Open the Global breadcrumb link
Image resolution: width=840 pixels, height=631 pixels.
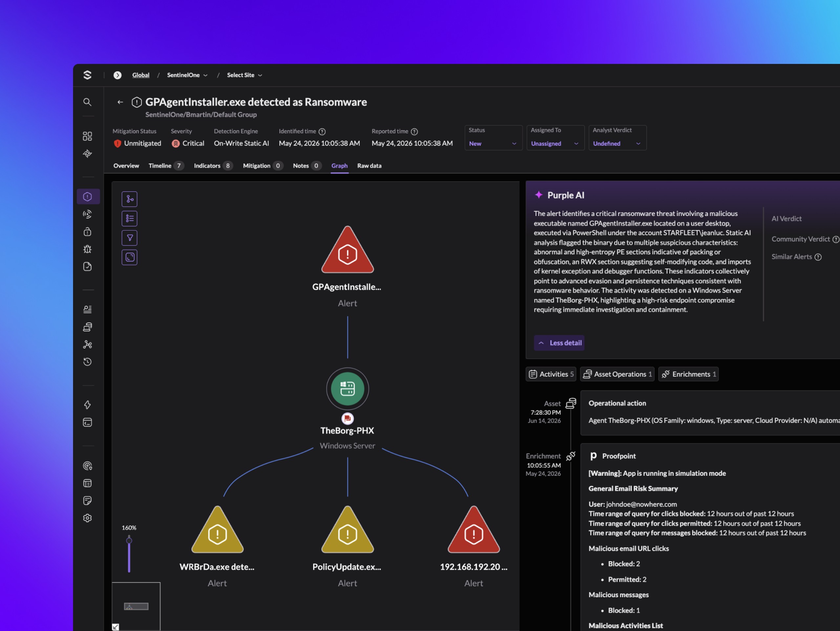(x=140, y=75)
